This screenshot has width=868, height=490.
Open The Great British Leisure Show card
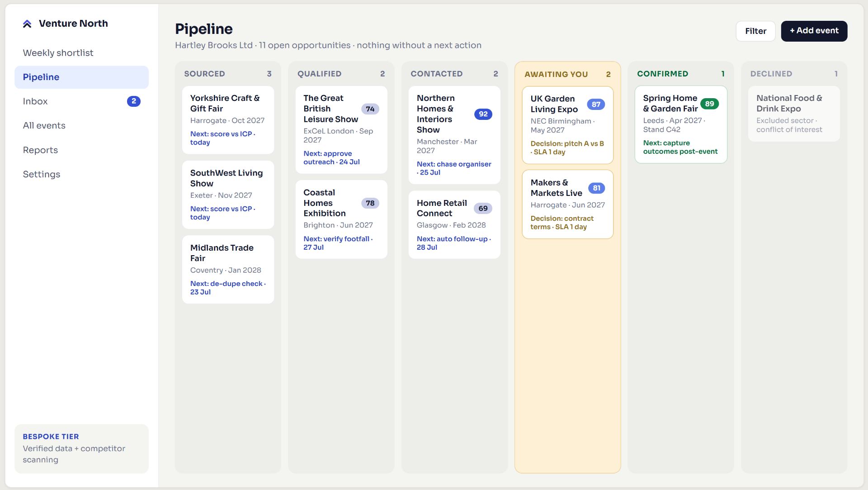coord(341,130)
